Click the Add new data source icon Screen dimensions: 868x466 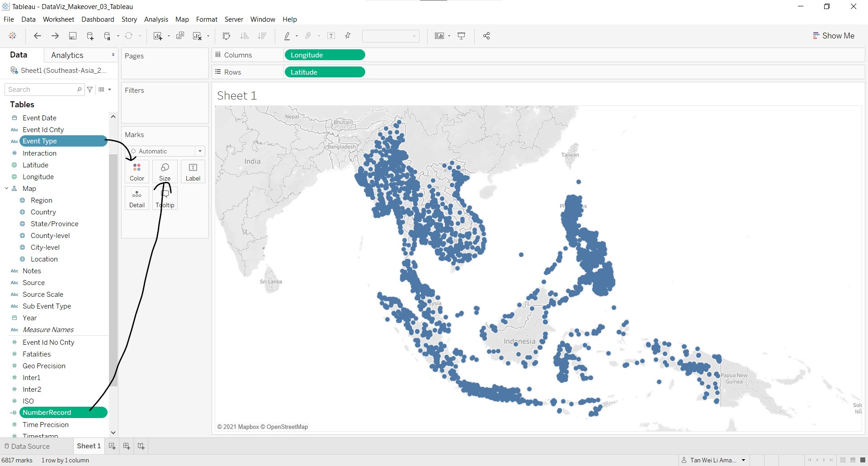click(x=90, y=36)
